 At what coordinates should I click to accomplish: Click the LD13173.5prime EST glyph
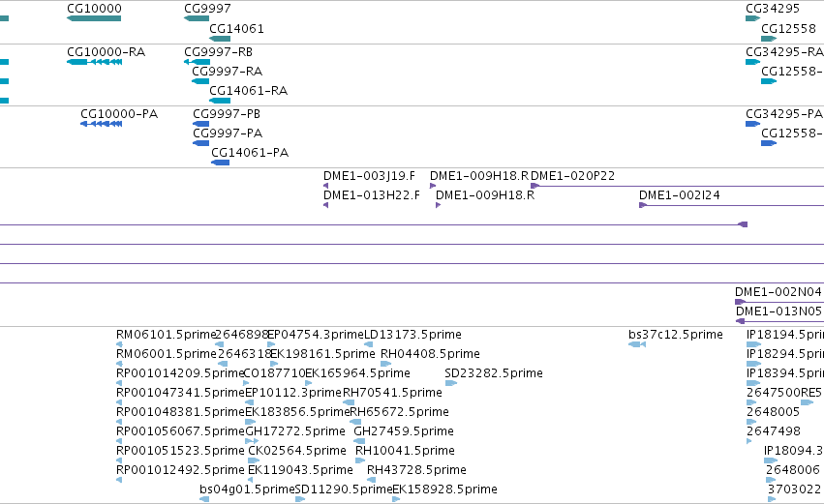[x=368, y=344]
